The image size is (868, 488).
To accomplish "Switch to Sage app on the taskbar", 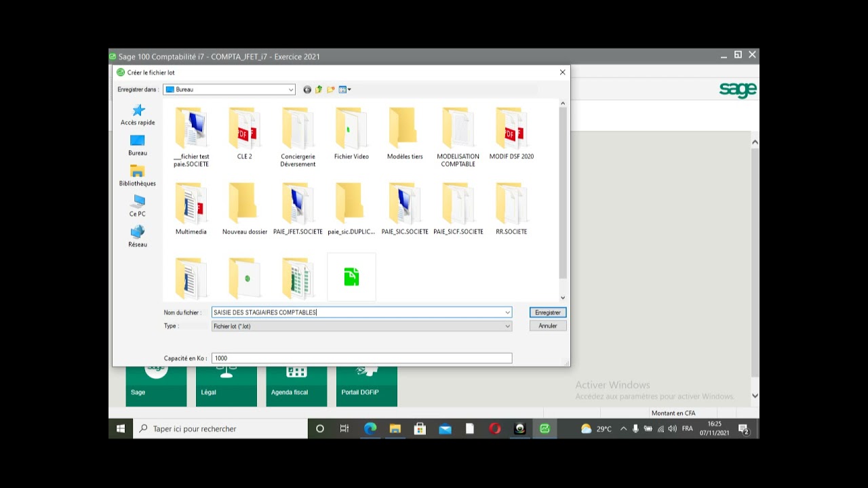I will (545, 428).
